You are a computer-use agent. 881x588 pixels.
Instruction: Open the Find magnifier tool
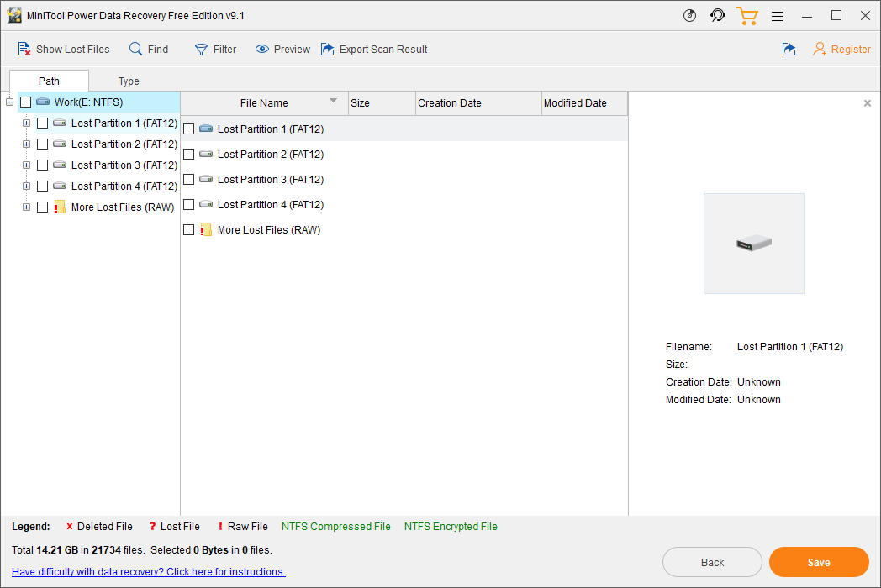135,49
